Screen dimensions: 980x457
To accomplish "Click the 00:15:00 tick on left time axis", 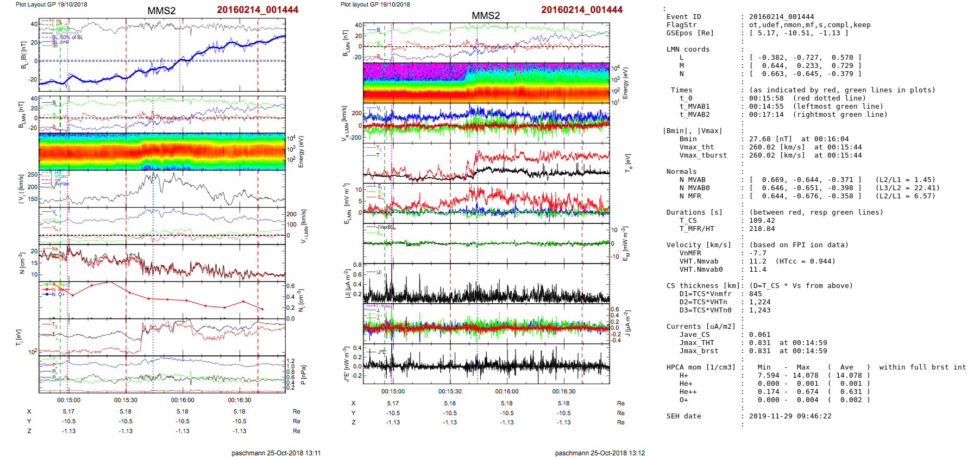I will (x=68, y=400).
